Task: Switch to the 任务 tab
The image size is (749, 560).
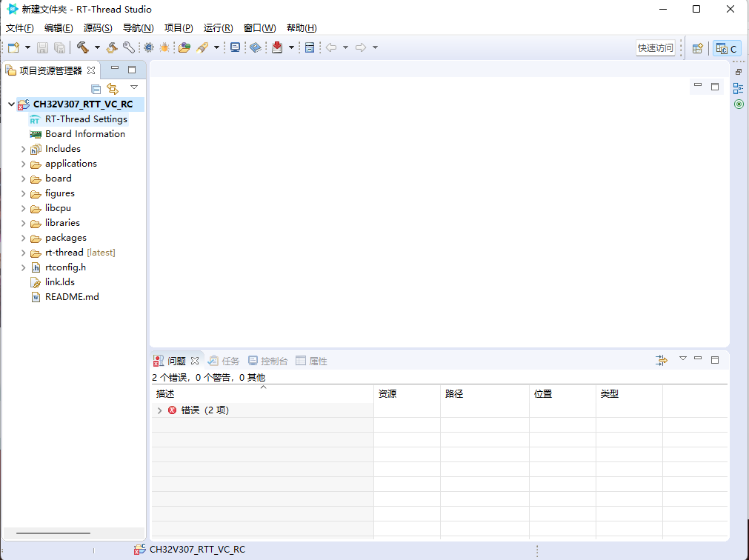Action: pos(224,361)
